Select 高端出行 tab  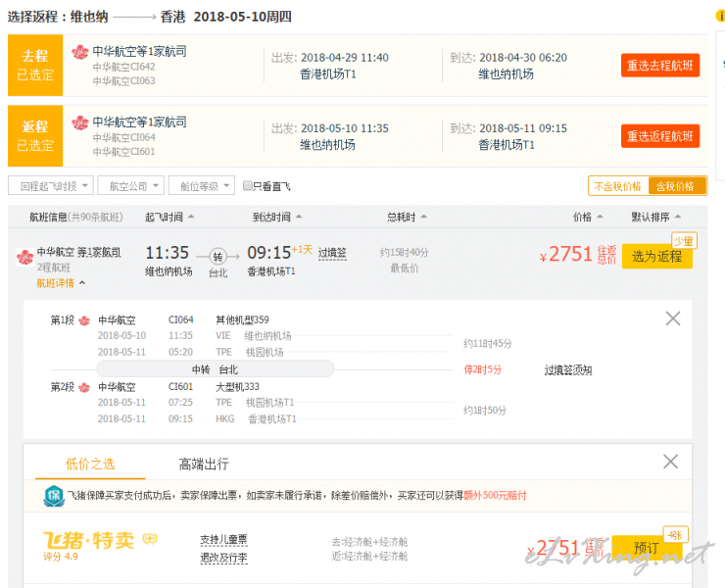(x=204, y=464)
